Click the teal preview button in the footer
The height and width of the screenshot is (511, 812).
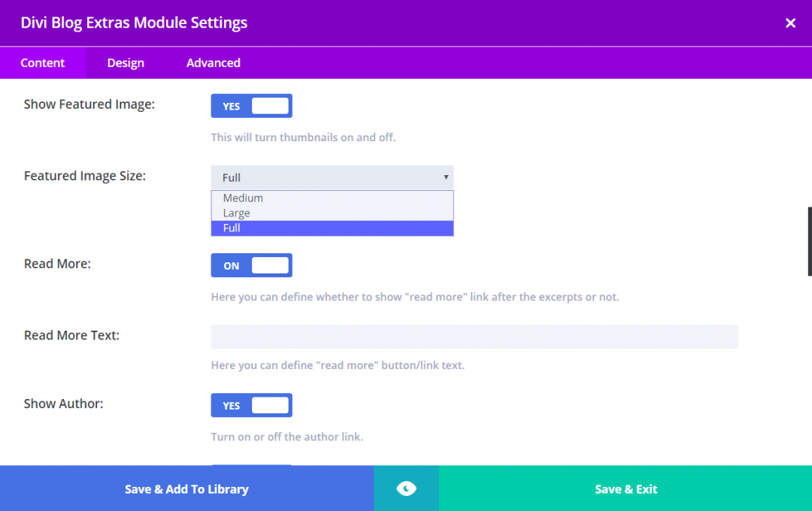click(x=406, y=488)
